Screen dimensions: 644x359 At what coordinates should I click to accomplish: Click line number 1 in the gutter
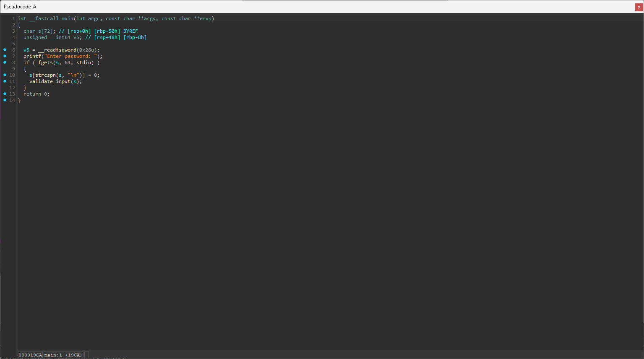[13, 18]
